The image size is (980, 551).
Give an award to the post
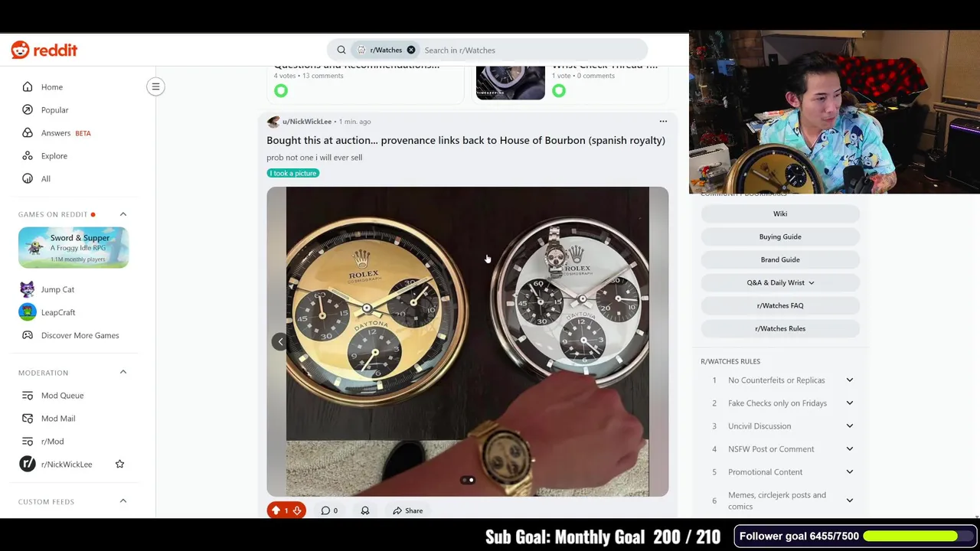coord(365,510)
